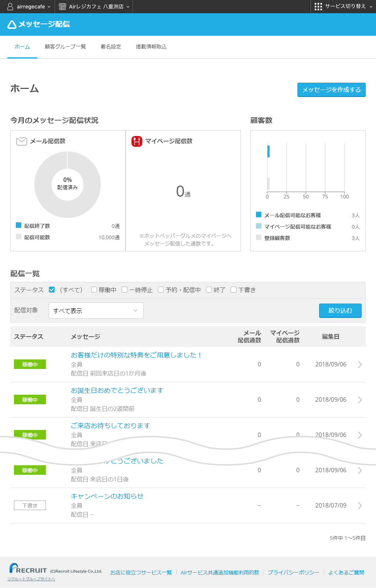Open message ご来店お待ちしております

(111, 426)
